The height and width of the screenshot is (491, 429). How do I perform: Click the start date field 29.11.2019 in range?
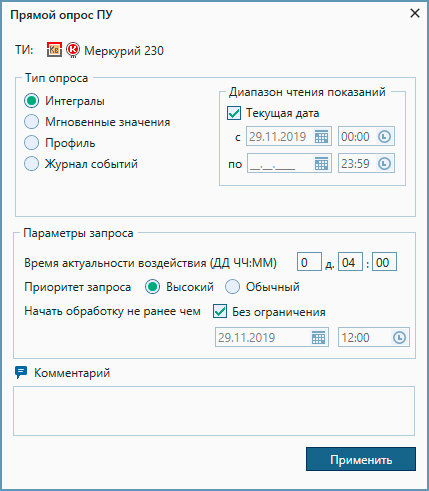pyautogui.click(x=289, y=136)
